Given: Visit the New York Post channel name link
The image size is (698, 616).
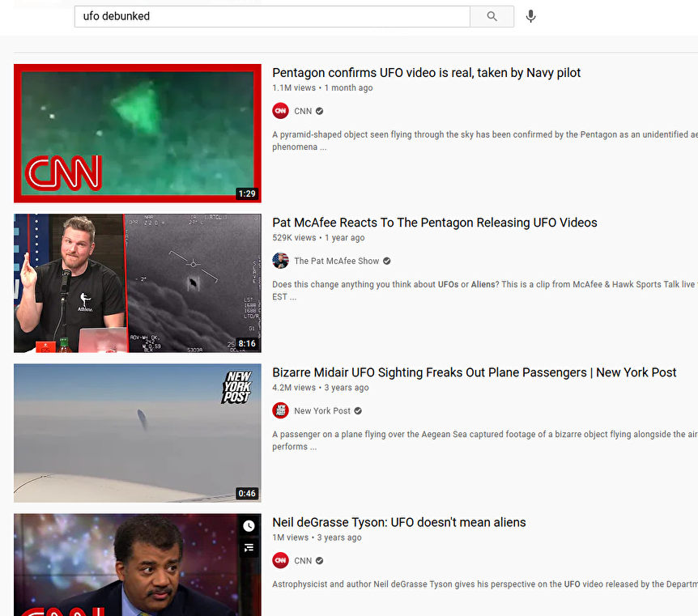Looking at the screenshot, I should pos(322,410).
